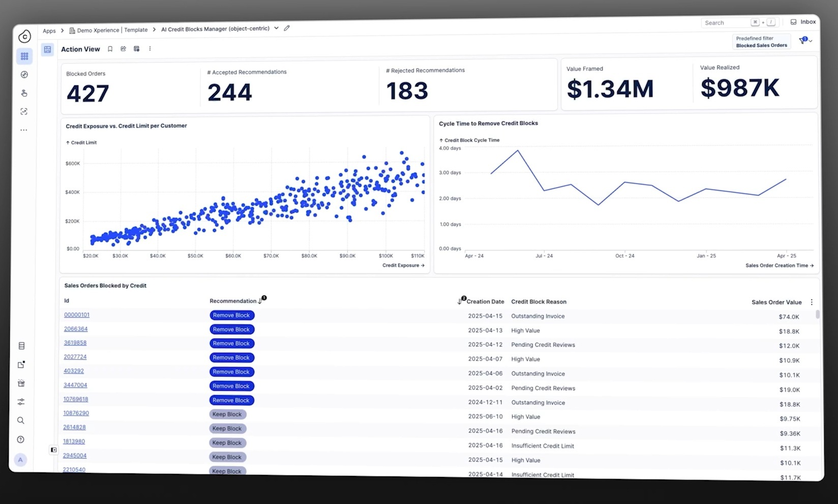Screen dimensions: 838x504
Task: Share the Action View via share icon
Action: (123, 49)
